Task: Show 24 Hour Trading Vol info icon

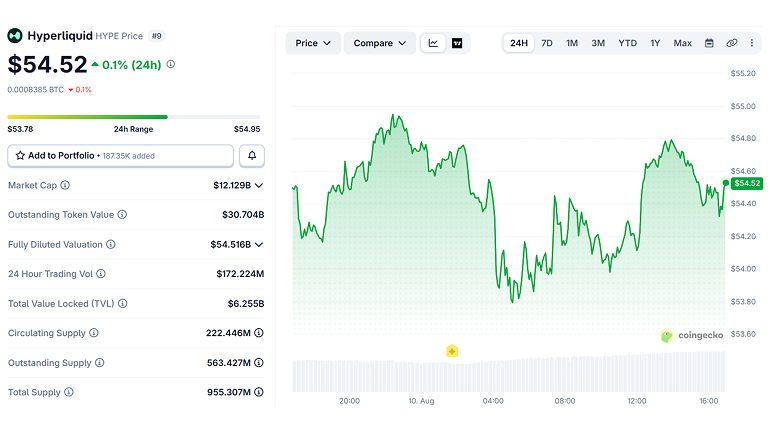Action: click(101, 274)
